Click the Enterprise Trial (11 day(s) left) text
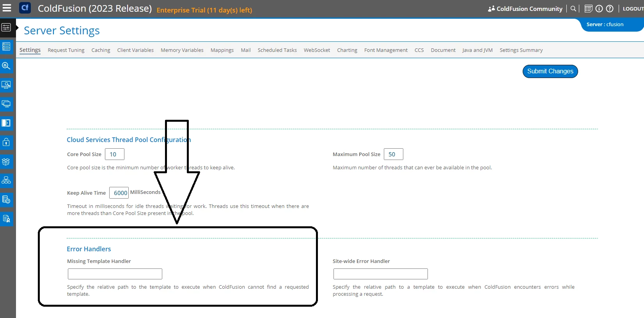Screen dimensions: 644x318 click(204, 10)
